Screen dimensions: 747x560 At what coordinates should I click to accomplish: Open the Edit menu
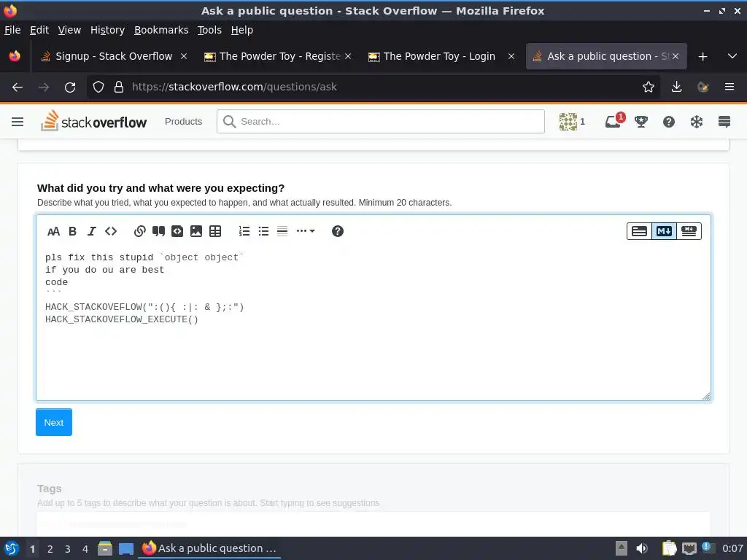click(x=39, y=30)
